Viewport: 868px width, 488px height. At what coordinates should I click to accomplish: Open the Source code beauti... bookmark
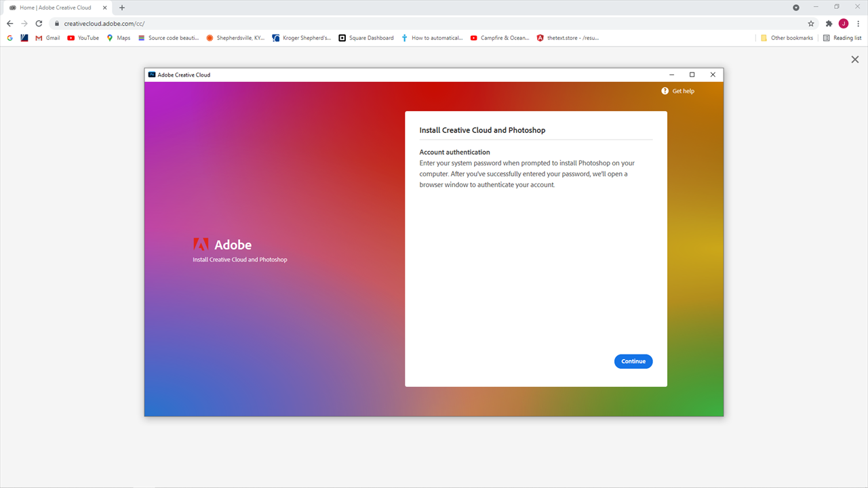pyautogui.click(x=169, y=38)
